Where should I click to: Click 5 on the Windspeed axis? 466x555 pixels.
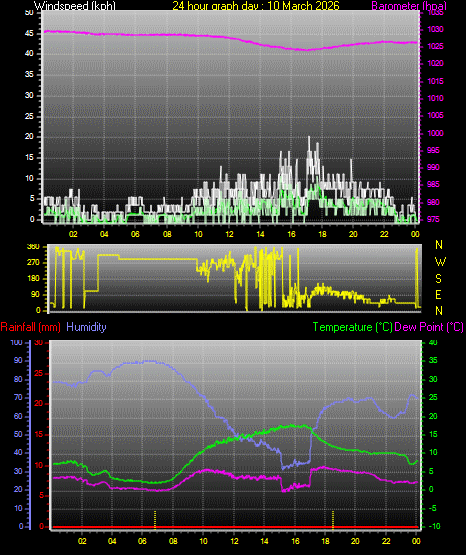click(32, 199)
